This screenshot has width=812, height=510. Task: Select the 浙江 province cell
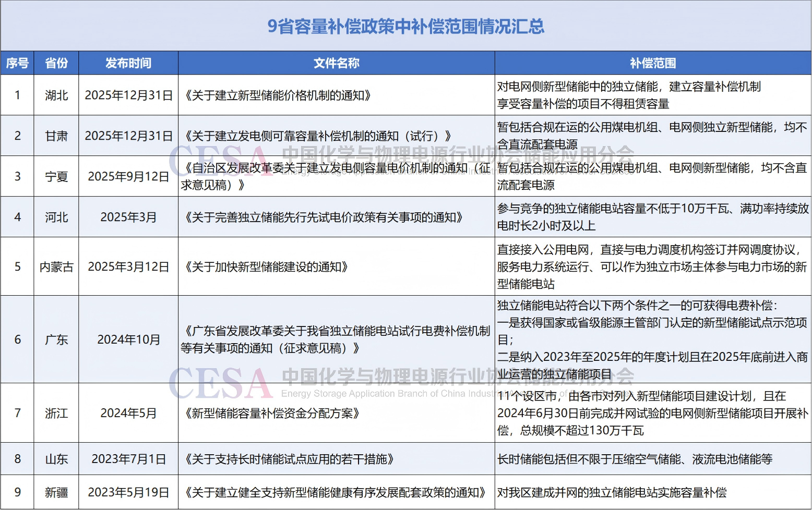coord(56,414)
